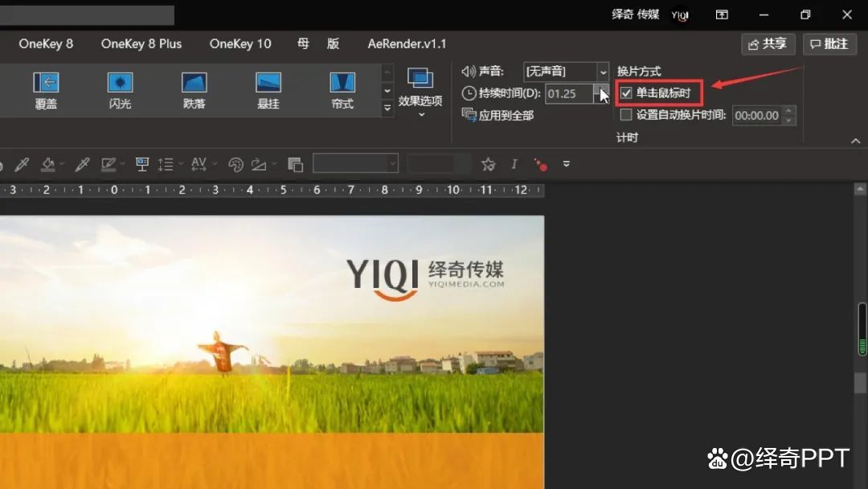Switch to the AeRender.v1.1 tab

tap(407, 43)
